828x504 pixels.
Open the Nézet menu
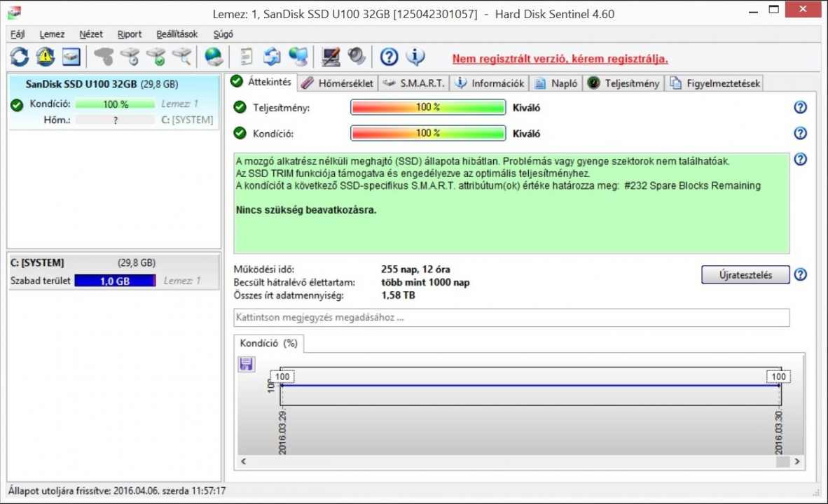pos(91,34)
